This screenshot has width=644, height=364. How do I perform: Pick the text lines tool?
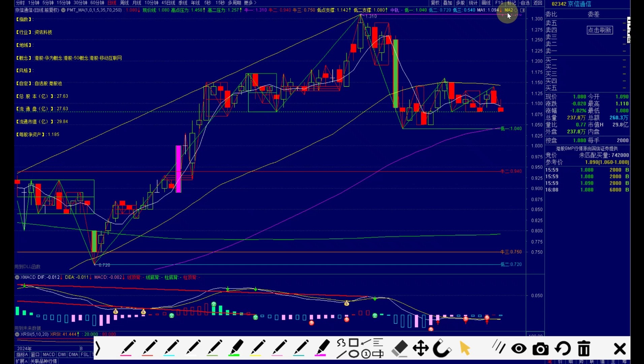coord(378,342)
